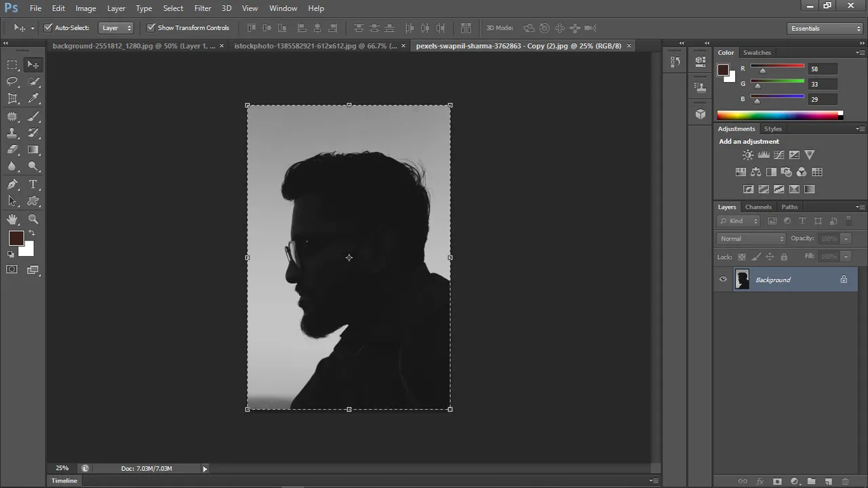Select the Move tool
Screen dimensions: 868x488
(x=33, y=64)
